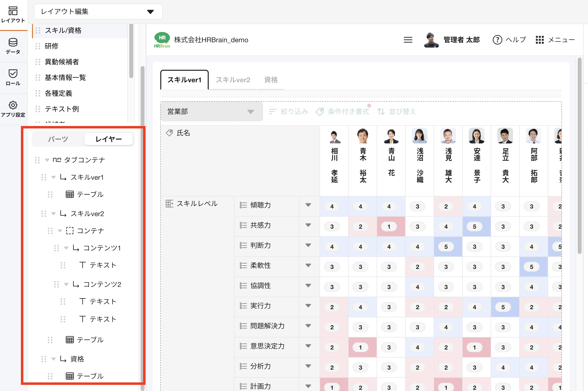The image size is (588, 391).
Task: Click the ヘルプ question mark icon
Action: [497, 40]
